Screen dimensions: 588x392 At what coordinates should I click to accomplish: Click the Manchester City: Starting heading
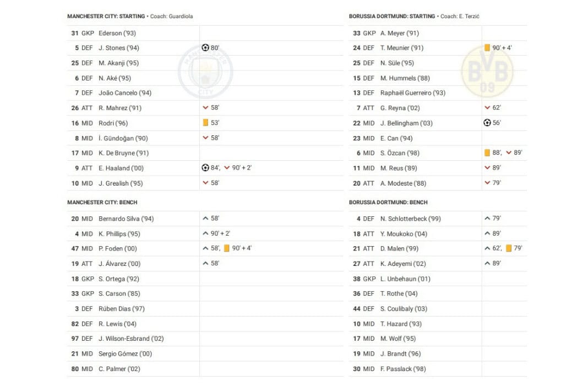pos(106,17)
